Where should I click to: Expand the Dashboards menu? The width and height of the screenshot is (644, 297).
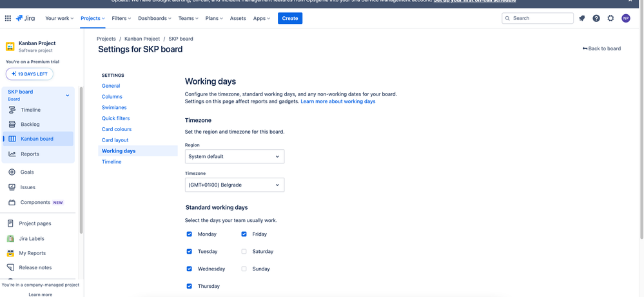click(x=155, y=18)
